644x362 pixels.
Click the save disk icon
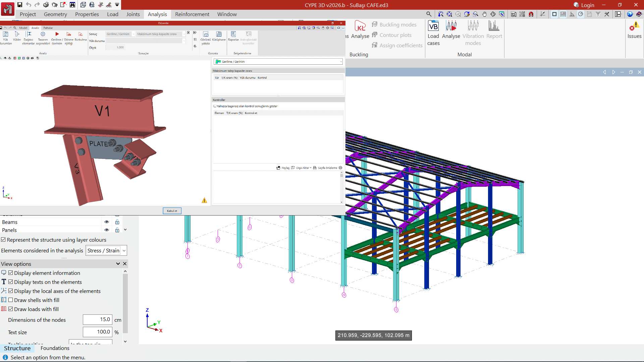[20, 5]
